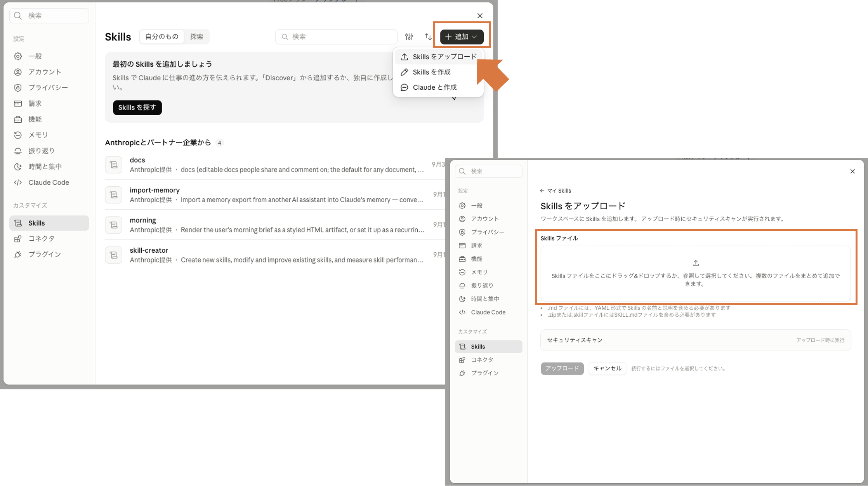Image resolution: width=868 pixels, height=486 pixels.
Task: Open the skill-creator skill row
Action: (x=275, y=255)
